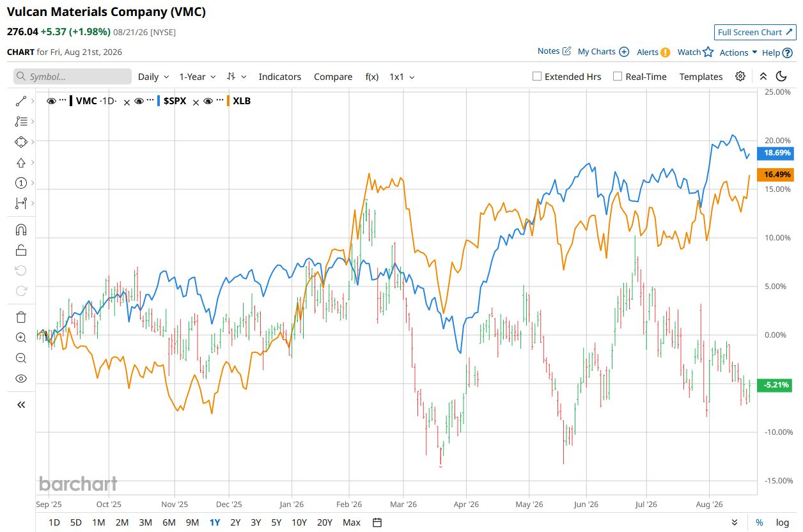Enable the Extended Hrs checkbox
Viewport: 803px width, 532px height.
pyautogui.click(x=537, y=76)
